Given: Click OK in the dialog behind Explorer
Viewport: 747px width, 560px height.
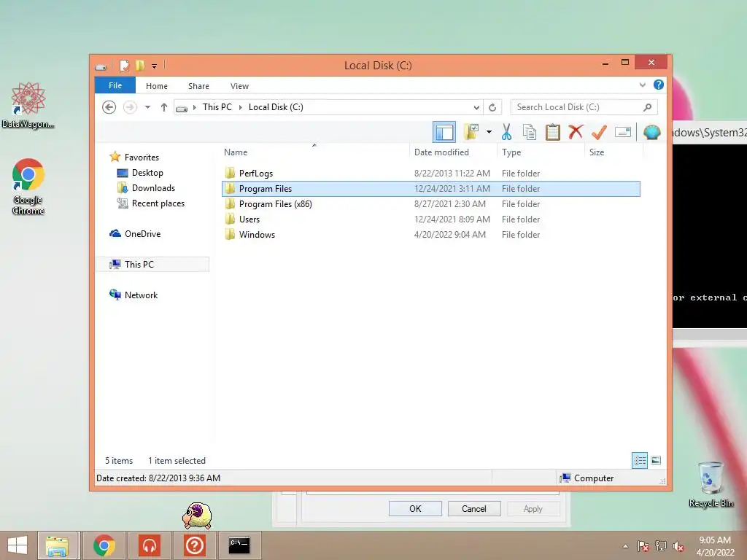Looking at the screenshot, I should pos(415,508).
